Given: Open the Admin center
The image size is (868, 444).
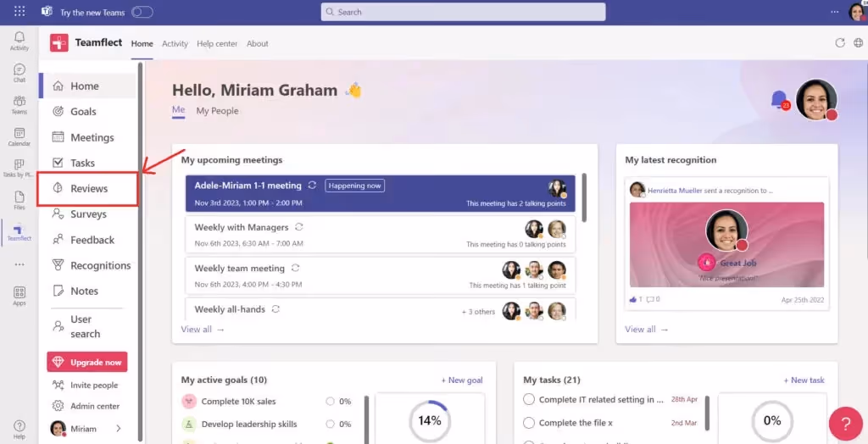Looking at the screenshot, I should [x=86, y=406].
